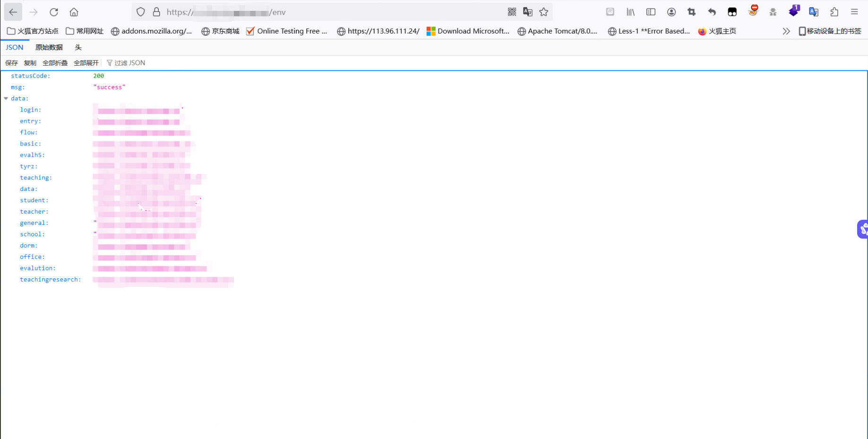The image size is (868, 439).
Task: Show more bookmarks via overflow chevron
Action: (786, 31)
